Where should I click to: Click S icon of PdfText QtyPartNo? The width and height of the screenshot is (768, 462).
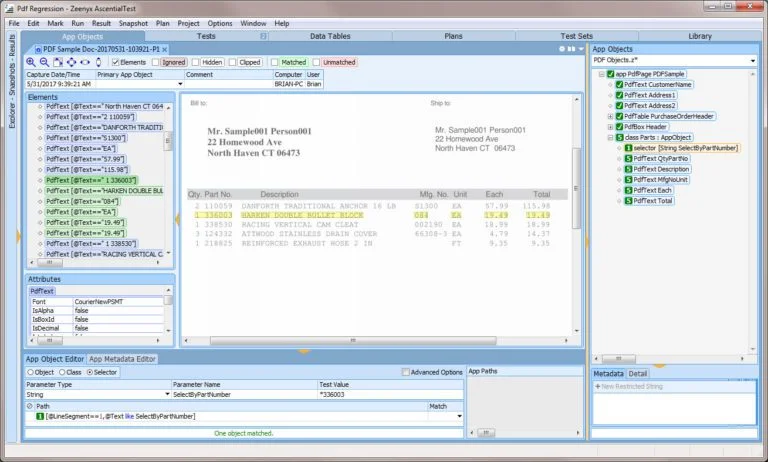[x=628, y=159]
